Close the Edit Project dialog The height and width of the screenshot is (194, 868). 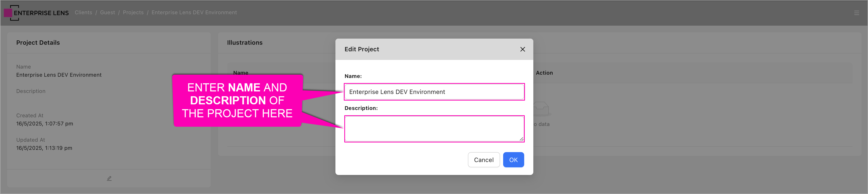pyautogui.click(x=522, y=49)
